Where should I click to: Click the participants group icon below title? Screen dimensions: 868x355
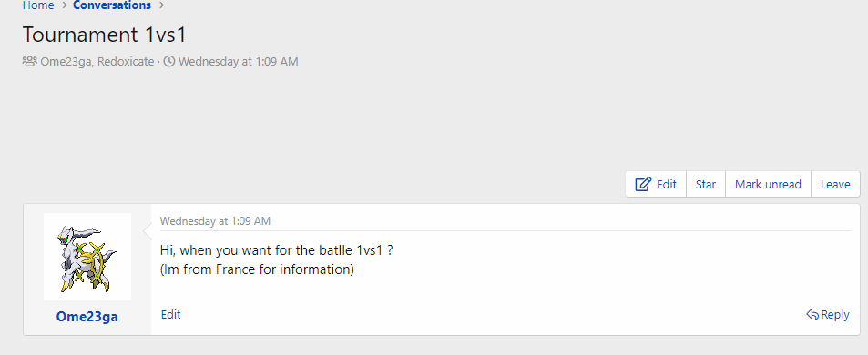coord(29,61)
